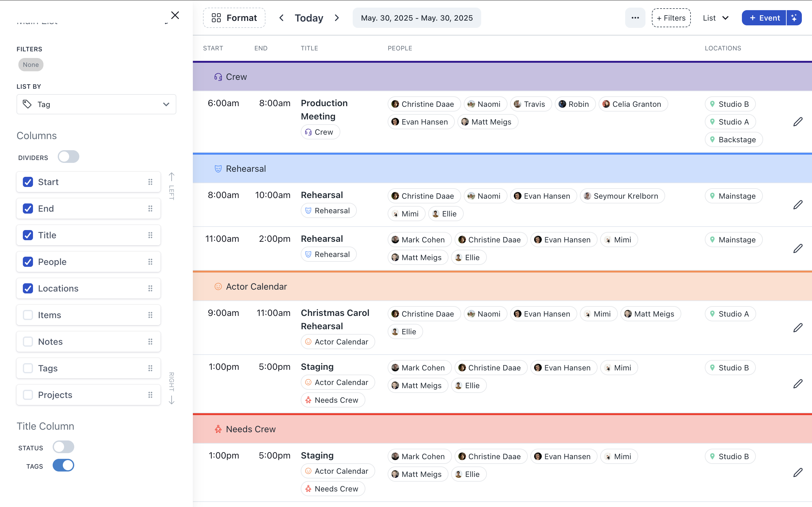The width and height of the screenshot is (812, 507).
Task: Click the Rehearsal mask icon in the blue header
Action: pos(218,169)
